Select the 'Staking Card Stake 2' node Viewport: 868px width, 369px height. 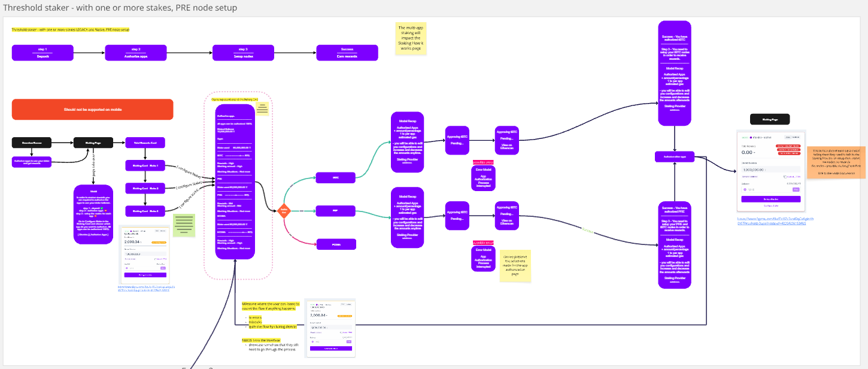145,188
